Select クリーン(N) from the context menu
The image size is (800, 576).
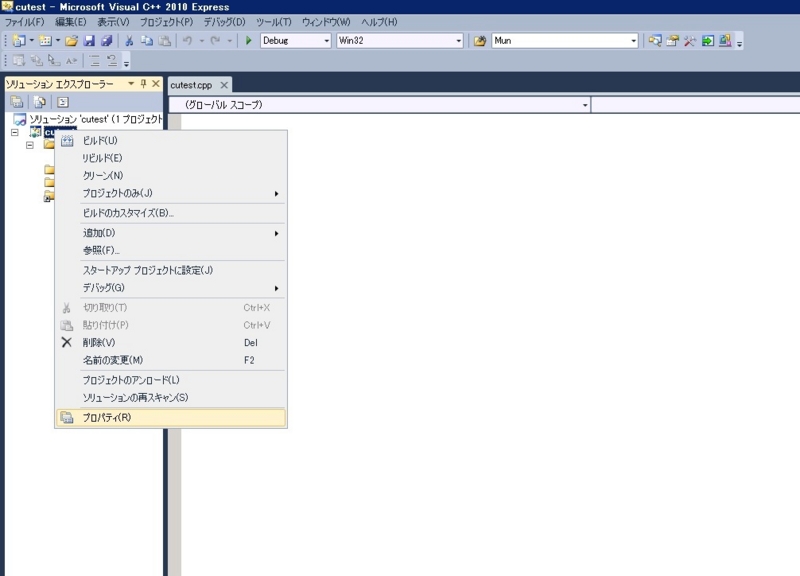point(170,176)
